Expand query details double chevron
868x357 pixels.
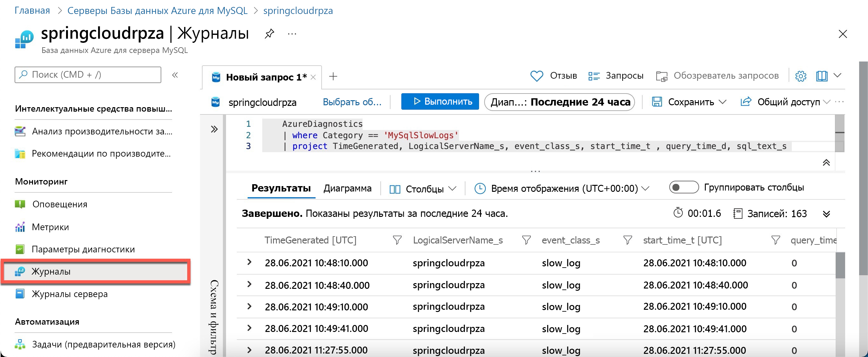[826, 214]
